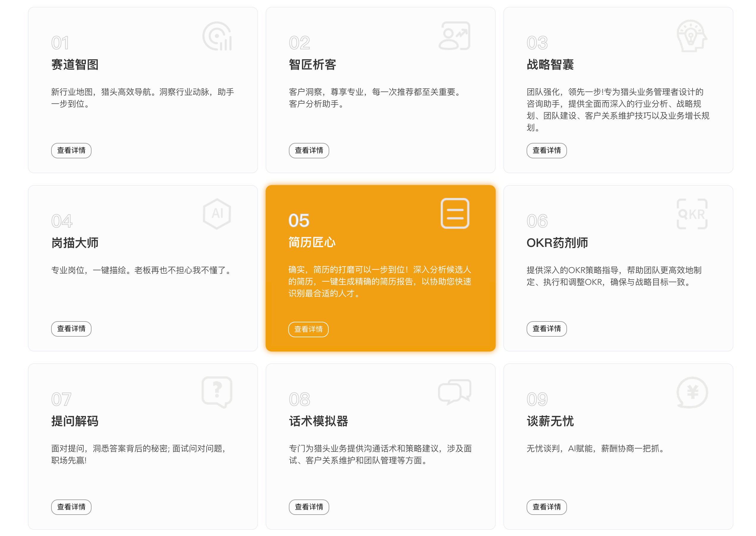View details of 谈薪无忧 card
756x536 pixels.
[x=546, y=507]
